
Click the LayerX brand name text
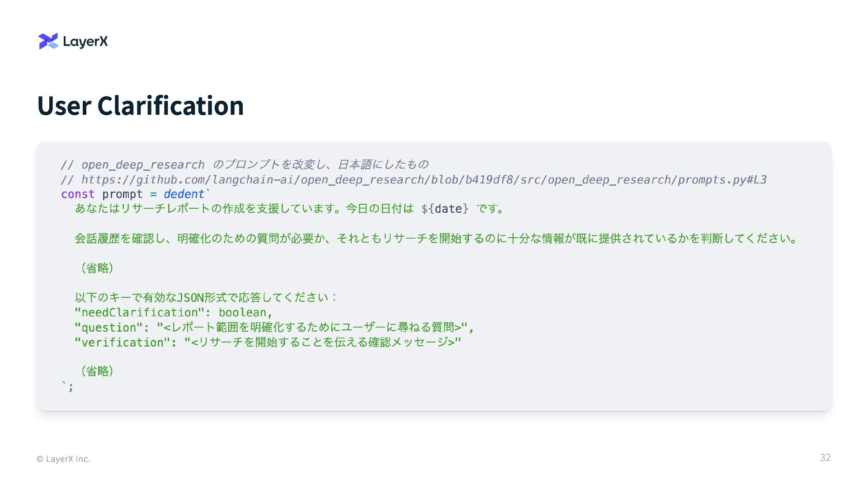point(85,42)
